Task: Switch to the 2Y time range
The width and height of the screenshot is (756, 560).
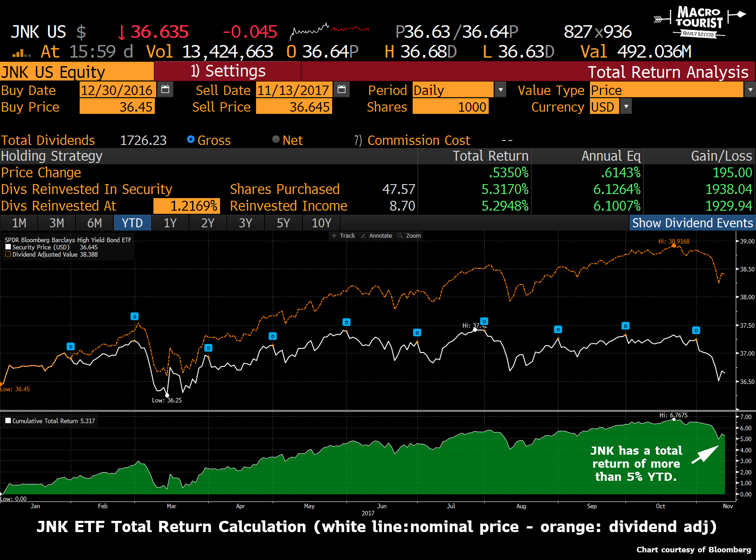Action: click(208, 223)
